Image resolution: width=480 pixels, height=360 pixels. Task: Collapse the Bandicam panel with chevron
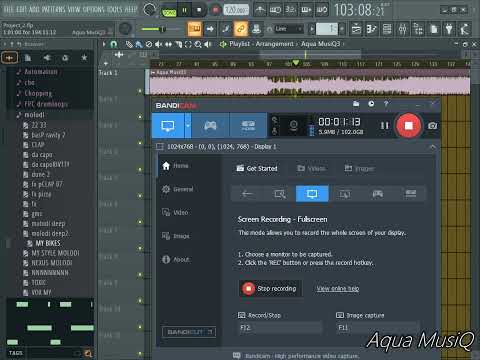click(x=432, y=147)
